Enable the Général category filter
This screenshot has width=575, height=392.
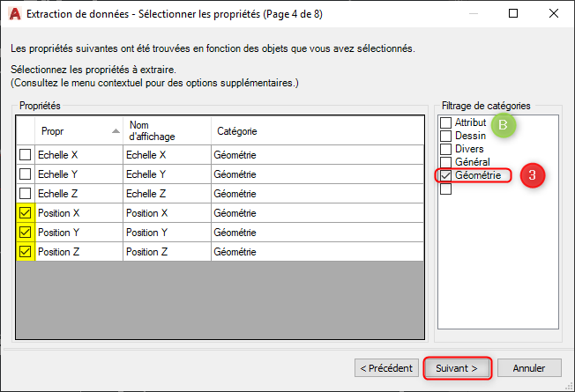pos(446,162)
